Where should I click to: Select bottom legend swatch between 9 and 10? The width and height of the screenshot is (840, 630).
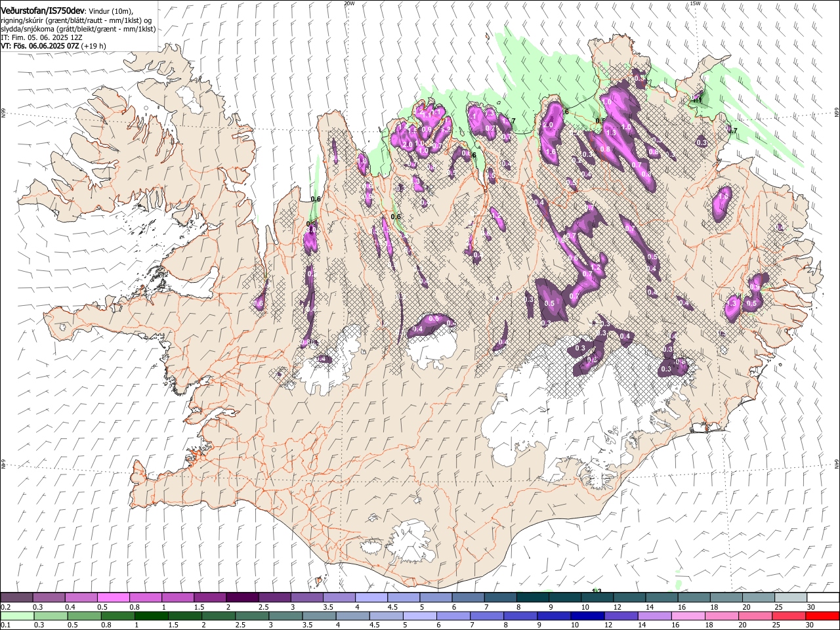[554, 616]
